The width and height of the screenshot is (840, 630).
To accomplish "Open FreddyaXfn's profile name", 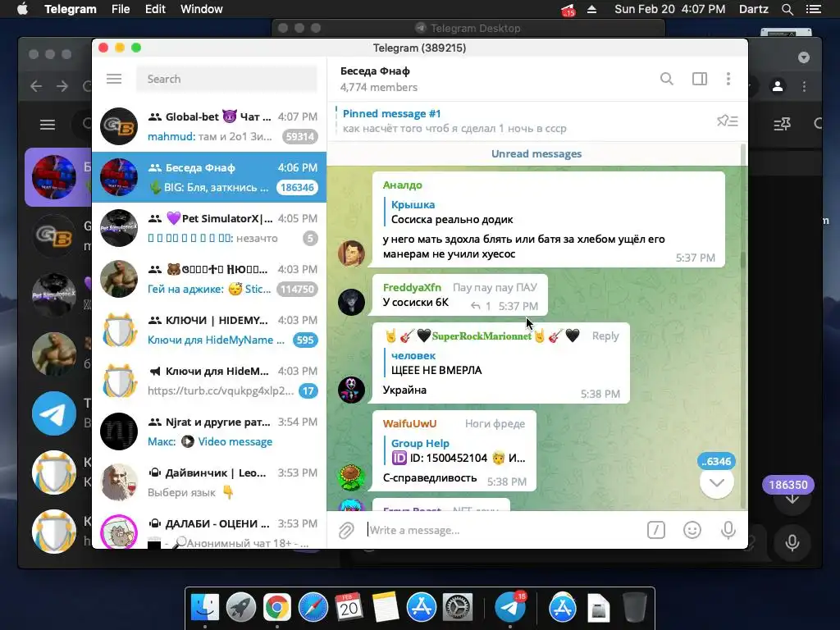I will [x=412, y=287].
